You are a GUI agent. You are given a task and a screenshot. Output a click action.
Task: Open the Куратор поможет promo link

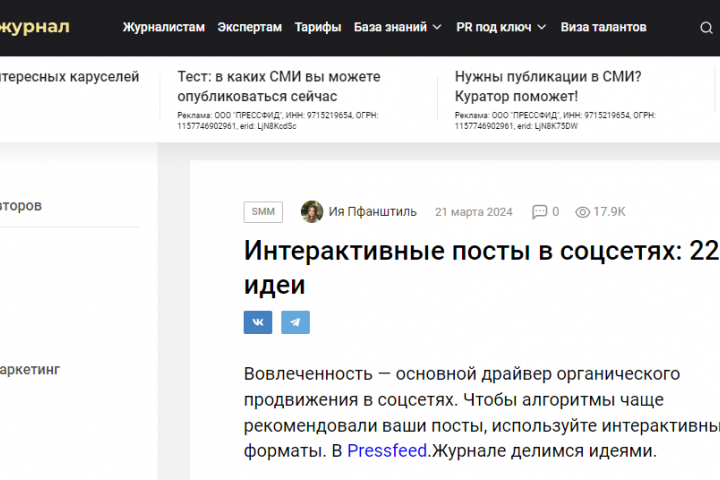tap(548, 86)
